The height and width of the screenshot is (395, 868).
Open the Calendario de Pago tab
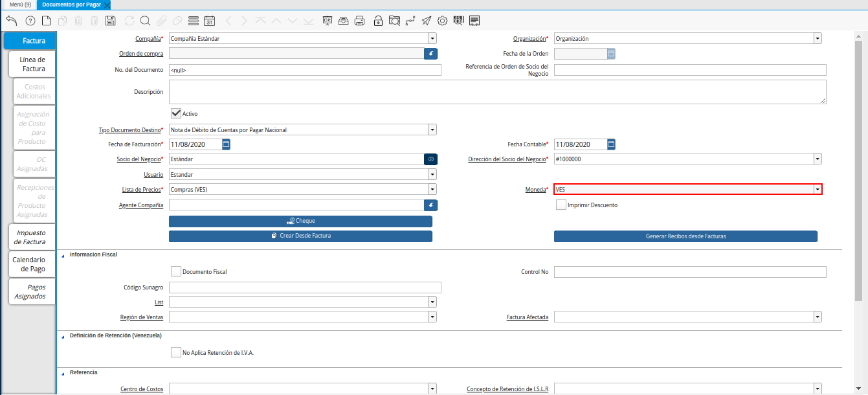pos(29,264)
